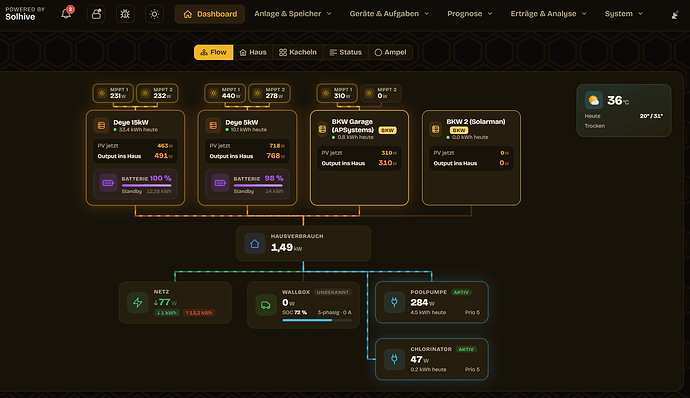
Task: Click the 77 W Netz value
Action: click(x=165, y=302)
